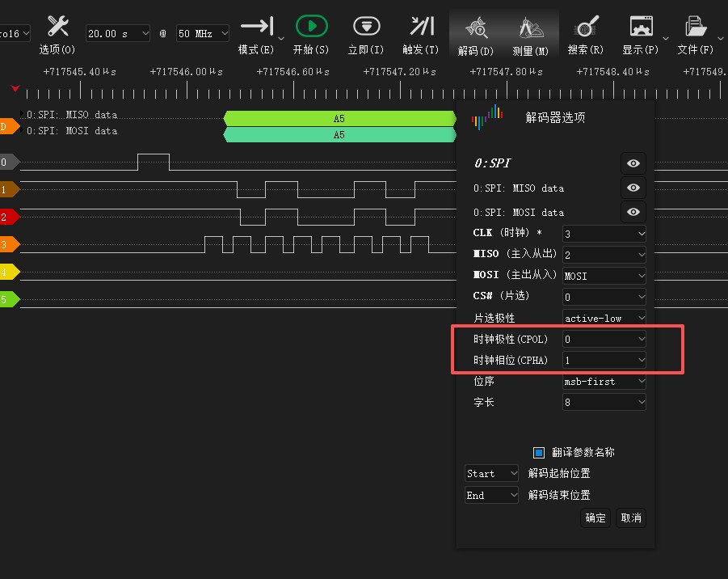Viewport: 728px width, 579px height.
Task: Click the 测量 (Measure) toolbar icon
Action: point(530,29)
